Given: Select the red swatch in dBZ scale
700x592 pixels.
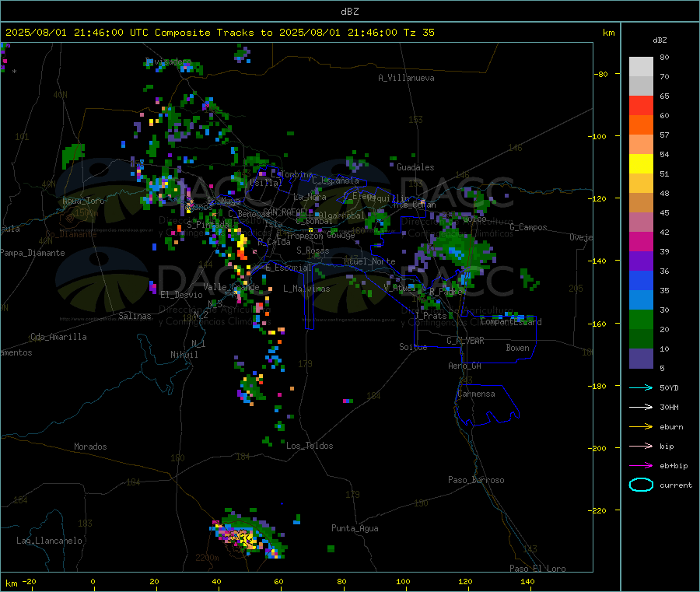Looking at the screenshot, I should pos(641,105).
